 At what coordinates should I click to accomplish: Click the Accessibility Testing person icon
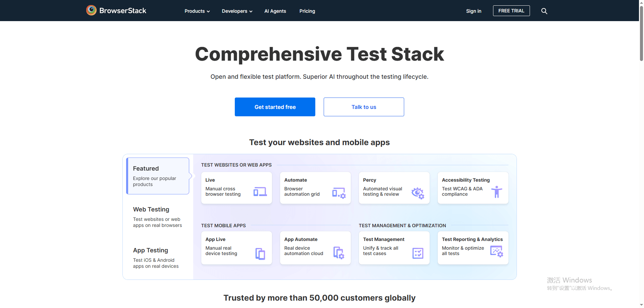(496, 192)
